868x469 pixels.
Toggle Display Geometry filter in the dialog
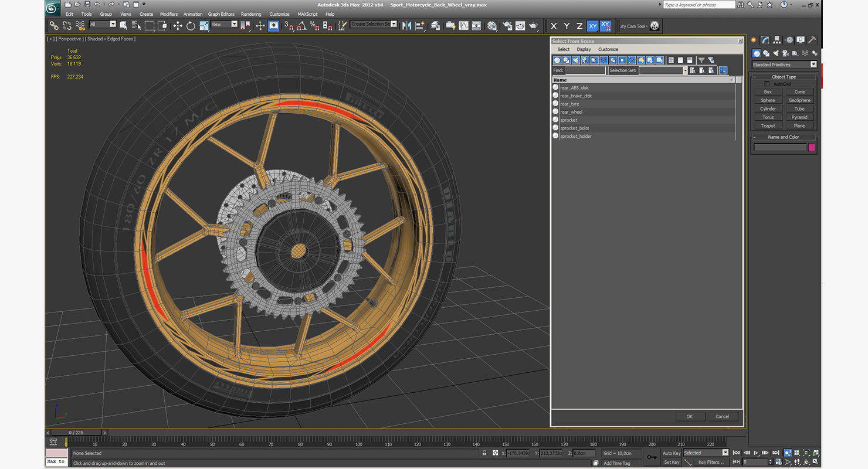(557, 60)
